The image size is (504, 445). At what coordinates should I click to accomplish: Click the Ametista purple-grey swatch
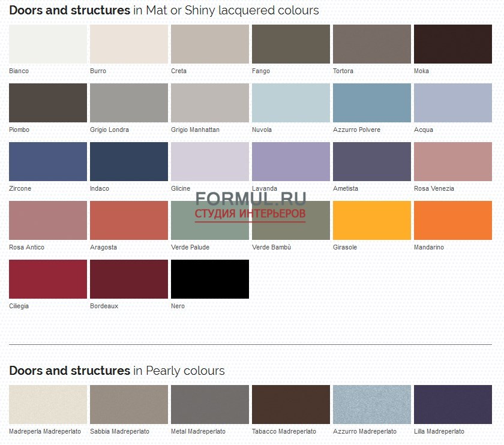pos(372,161)
